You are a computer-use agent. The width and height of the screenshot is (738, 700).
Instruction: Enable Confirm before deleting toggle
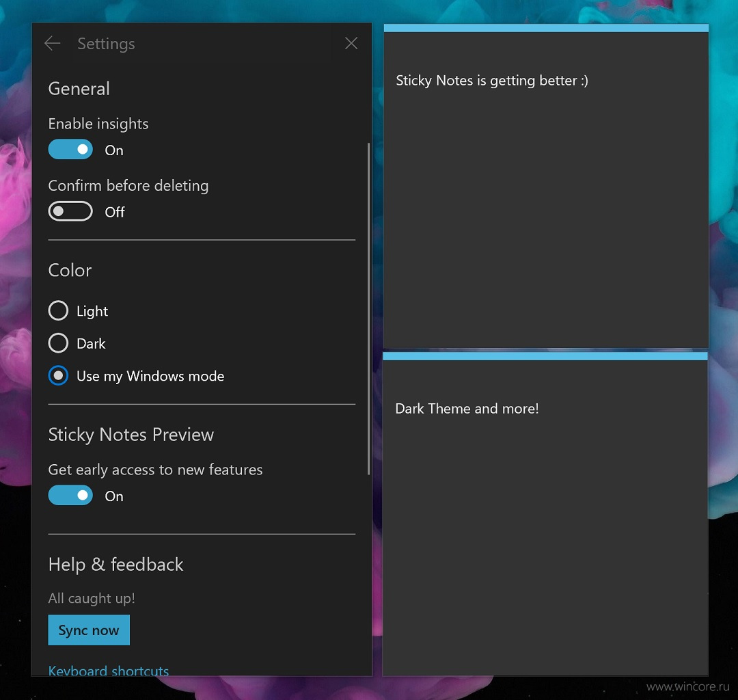point(70,211)
